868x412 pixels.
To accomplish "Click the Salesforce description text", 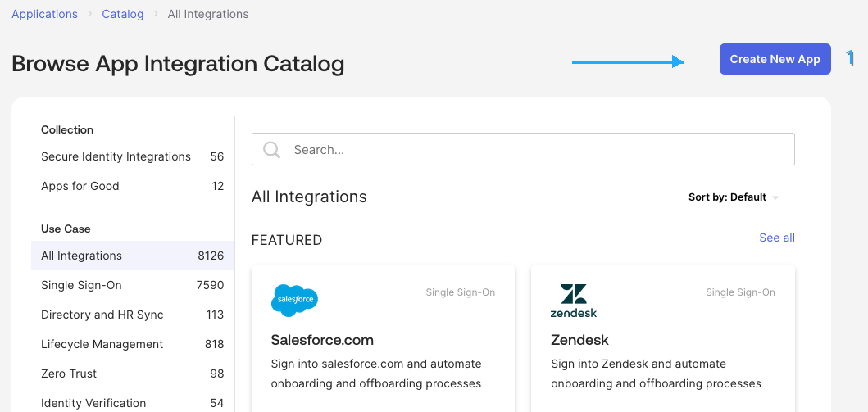I will 376,374.
